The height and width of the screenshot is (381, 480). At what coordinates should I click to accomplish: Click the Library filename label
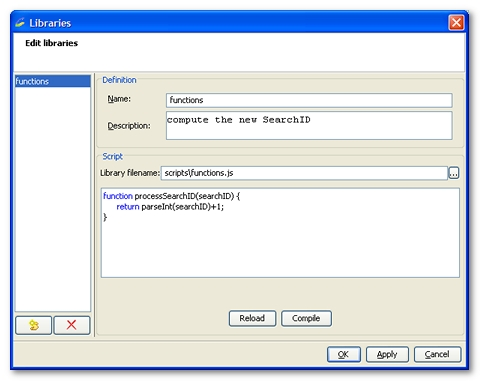click(x=130, y=173)
